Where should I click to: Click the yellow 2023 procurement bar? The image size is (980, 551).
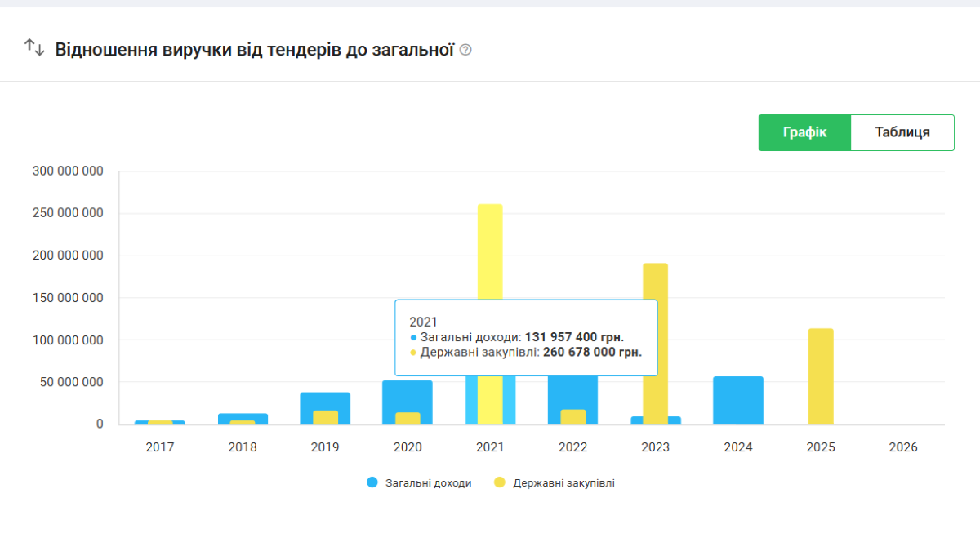coord(655,327)
